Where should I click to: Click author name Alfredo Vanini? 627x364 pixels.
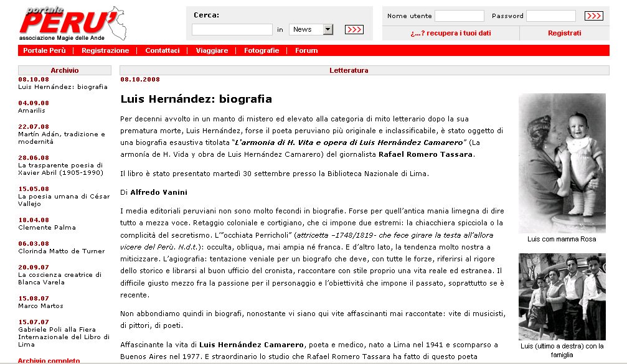(x=159, y=192)
